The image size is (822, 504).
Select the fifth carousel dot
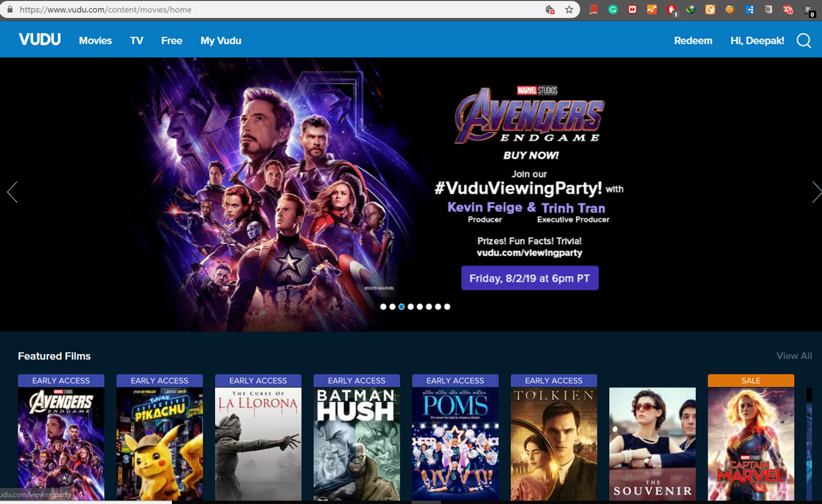coord(420,307)
